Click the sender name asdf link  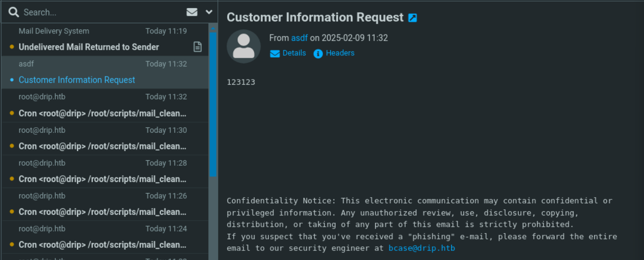[299, 38]
